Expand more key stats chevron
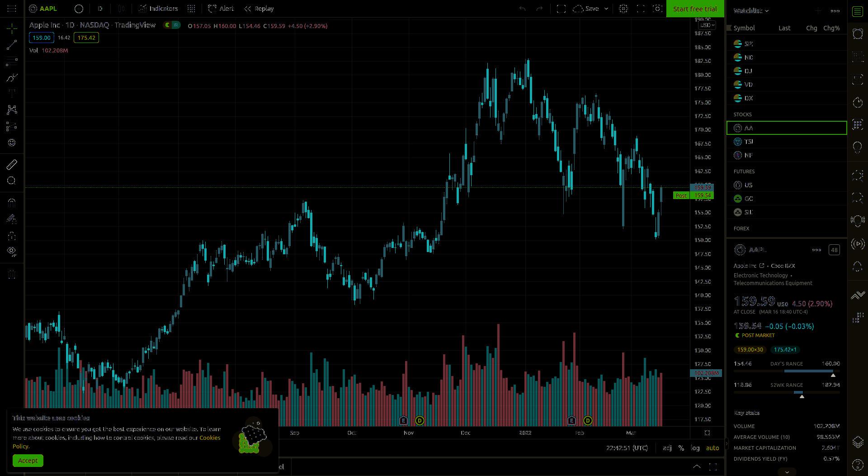 click(x=787, y=471)
